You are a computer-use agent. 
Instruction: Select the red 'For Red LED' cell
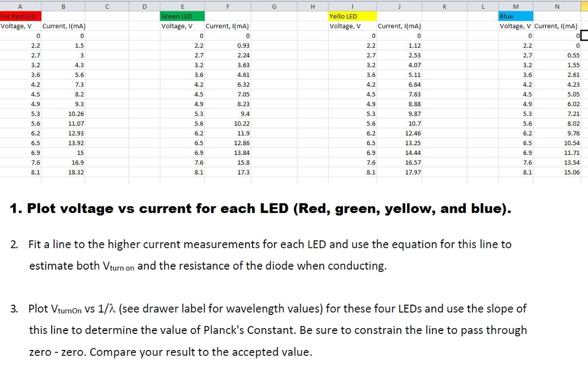(x=20, y=16)
